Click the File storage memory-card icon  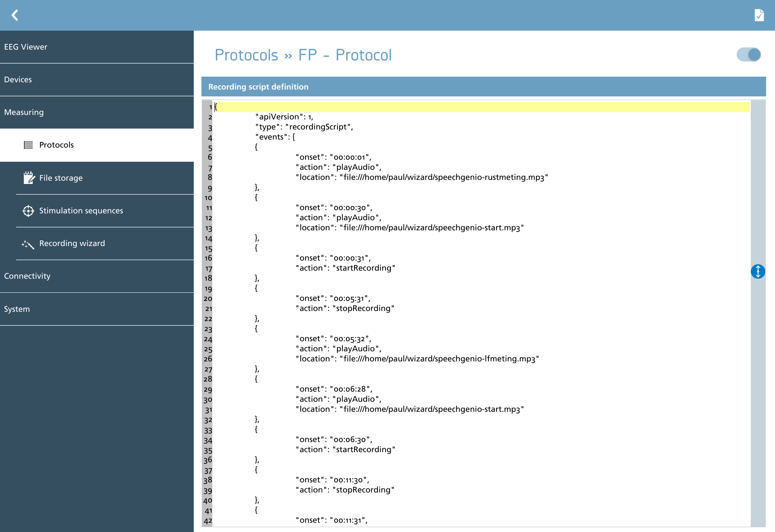(x=29, y=177)
